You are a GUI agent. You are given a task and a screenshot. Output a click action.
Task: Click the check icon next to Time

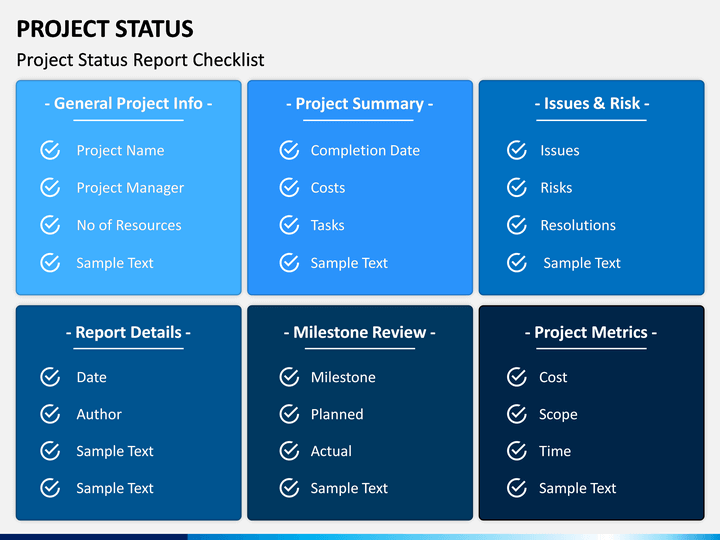[x=517, y=451]
